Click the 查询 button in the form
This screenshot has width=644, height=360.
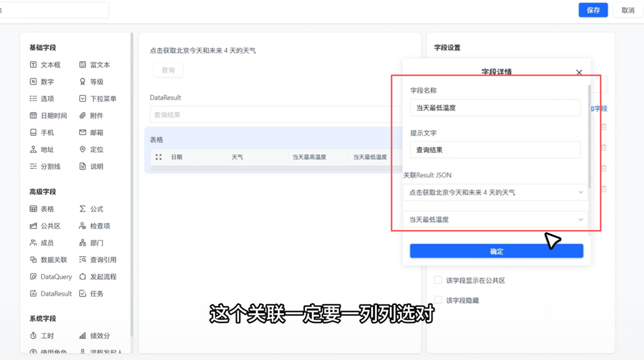tap(168, 70)
